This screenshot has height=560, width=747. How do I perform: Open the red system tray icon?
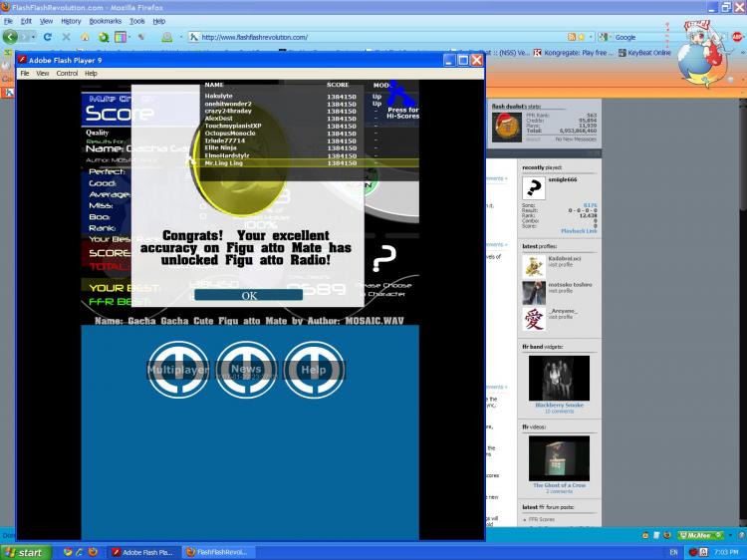pyautogui.click(x=693, y=552)
